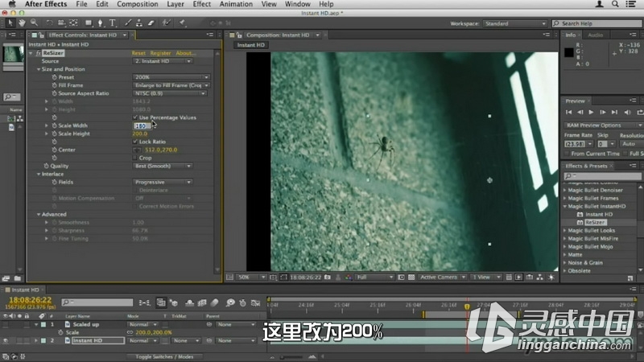
Task: Click Scale Width stopwatch icon
Action: point(54,125)
